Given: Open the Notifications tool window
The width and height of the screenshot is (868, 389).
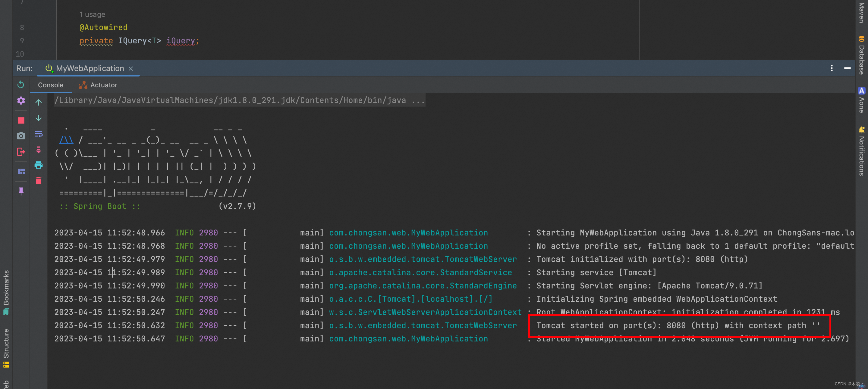Looking at the screenshot, I should point(861,151).
